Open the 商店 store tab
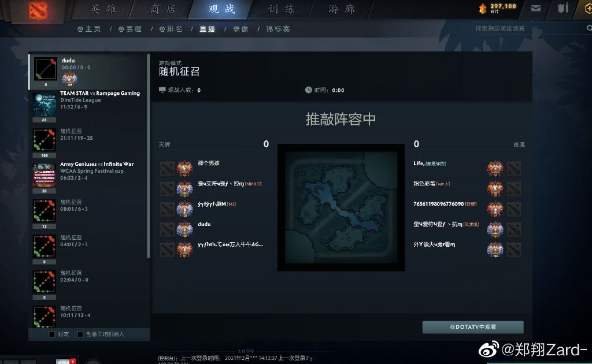 162,9
